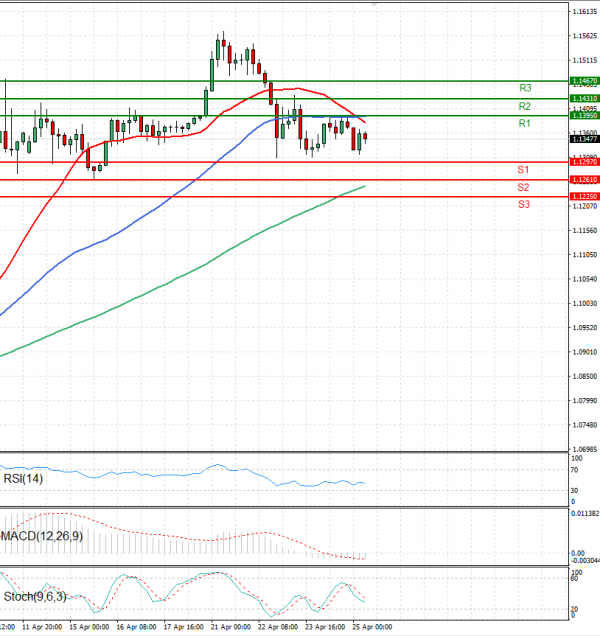Click the 1.07480 price axis value
This screenshot has height=636, width=600.
pyautogui.click(x=585, y=425)
